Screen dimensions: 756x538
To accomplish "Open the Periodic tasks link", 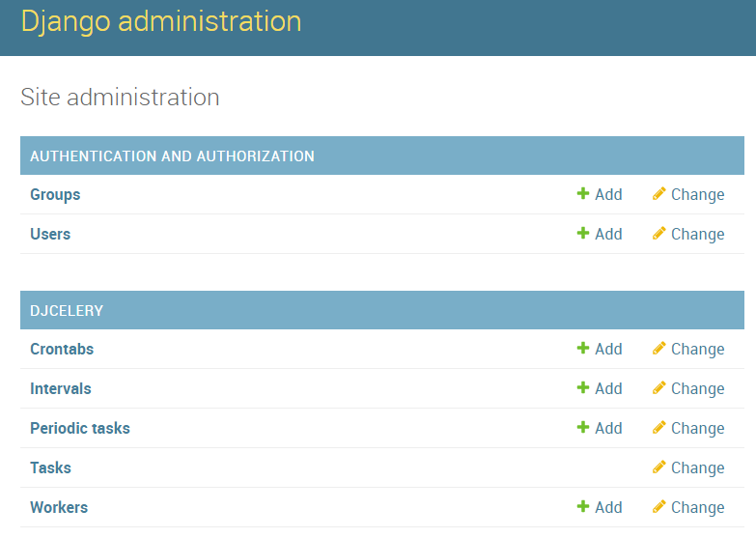I will point(80,429).
